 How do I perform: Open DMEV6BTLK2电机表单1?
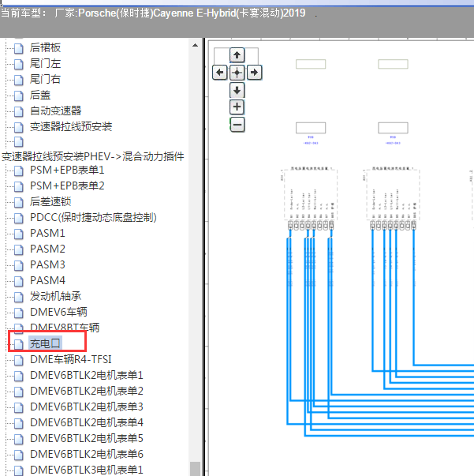click(x=87, y=375)
